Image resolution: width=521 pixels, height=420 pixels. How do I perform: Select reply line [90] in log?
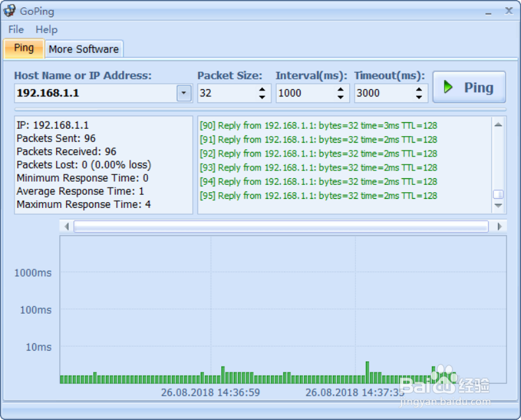coord(318,125)
